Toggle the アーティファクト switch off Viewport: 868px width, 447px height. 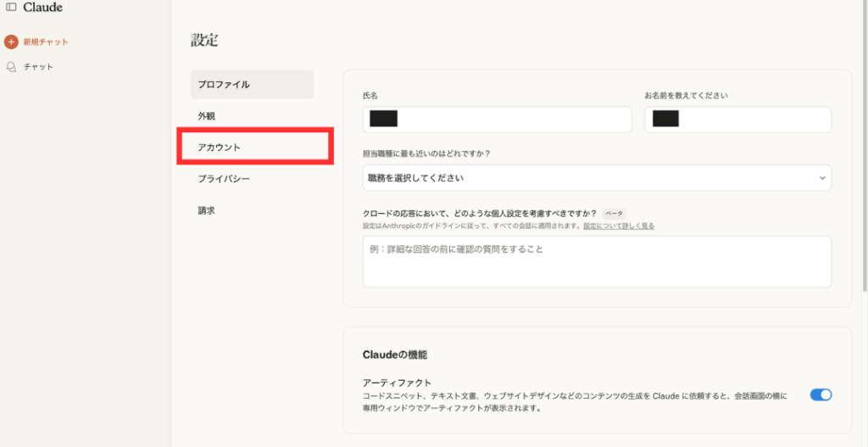click(x=821, y=395)
